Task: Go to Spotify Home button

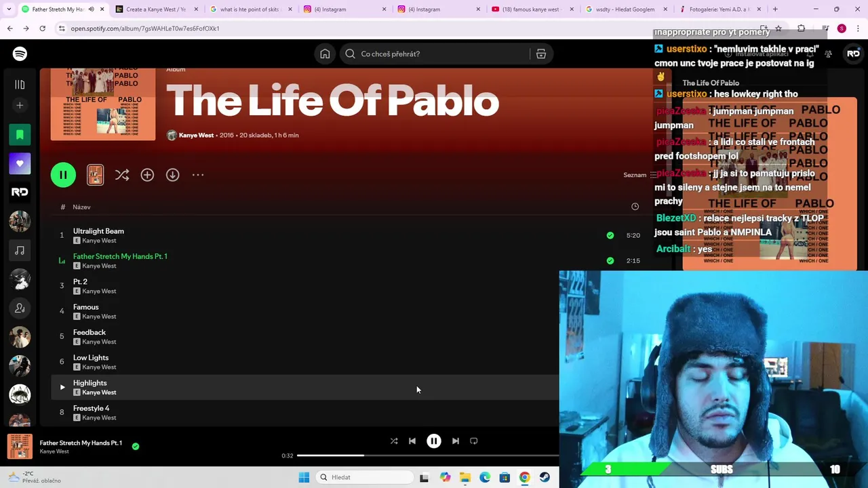Action: 325,54
